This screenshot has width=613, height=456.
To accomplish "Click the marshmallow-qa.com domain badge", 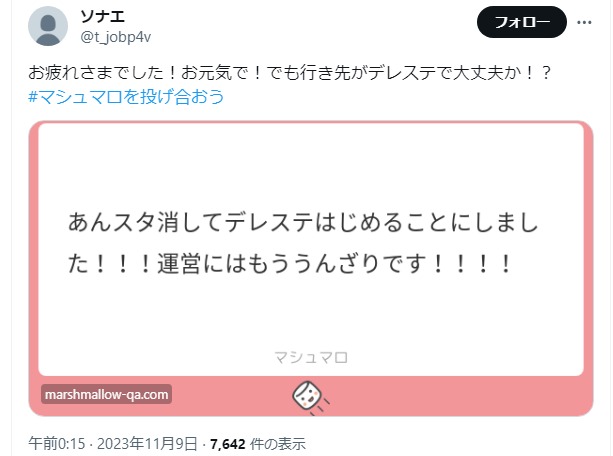I will [106, 394].
